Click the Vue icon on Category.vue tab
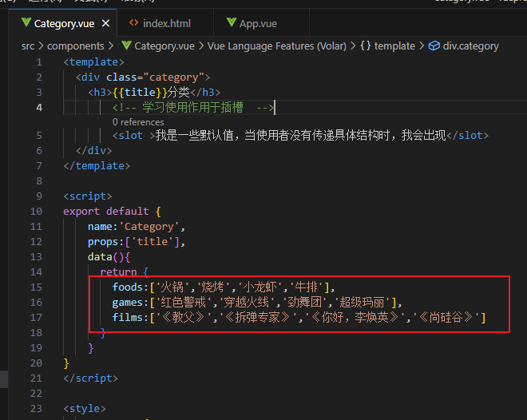The image size is (527, 420). (26, 23)
